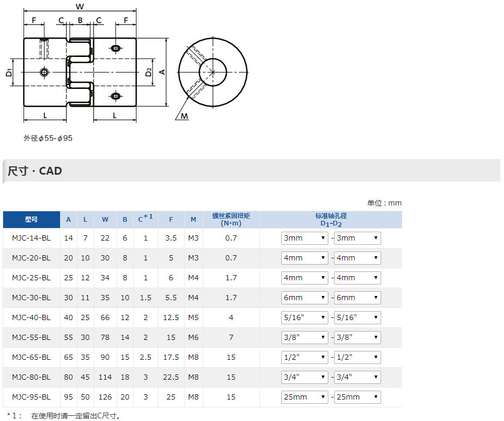Click W value 66 in MJC-40-BL row

(105, 318)
